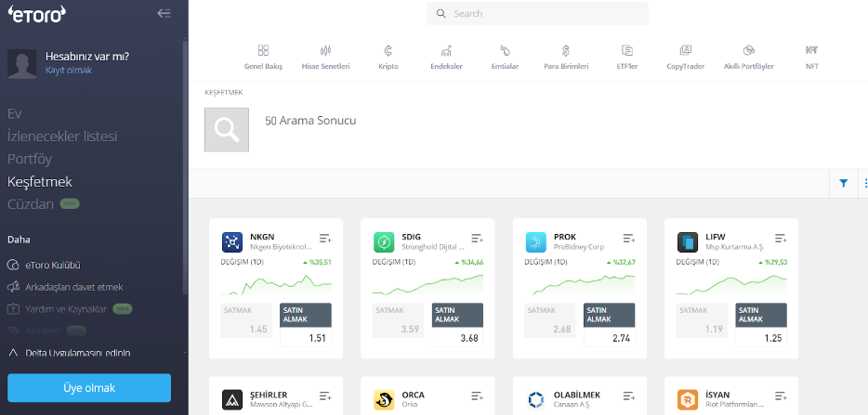868x415 pixels.
Task: Click the NKGN stock logo
Action: pos(232,242)
